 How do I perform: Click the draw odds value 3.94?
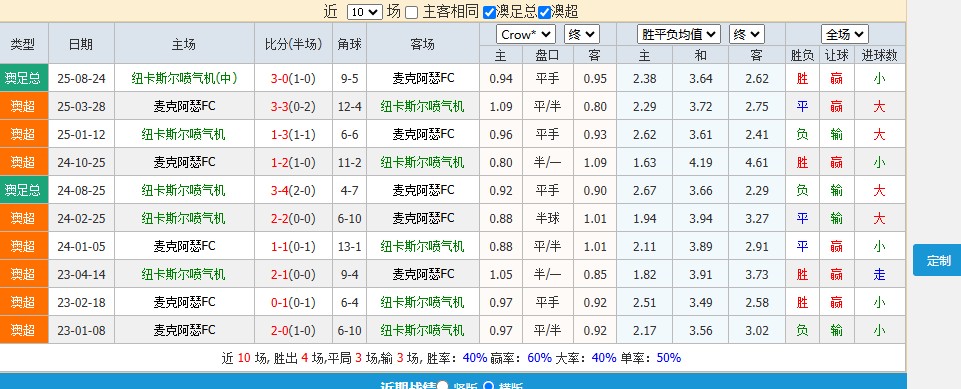click(x=701, y=218)
